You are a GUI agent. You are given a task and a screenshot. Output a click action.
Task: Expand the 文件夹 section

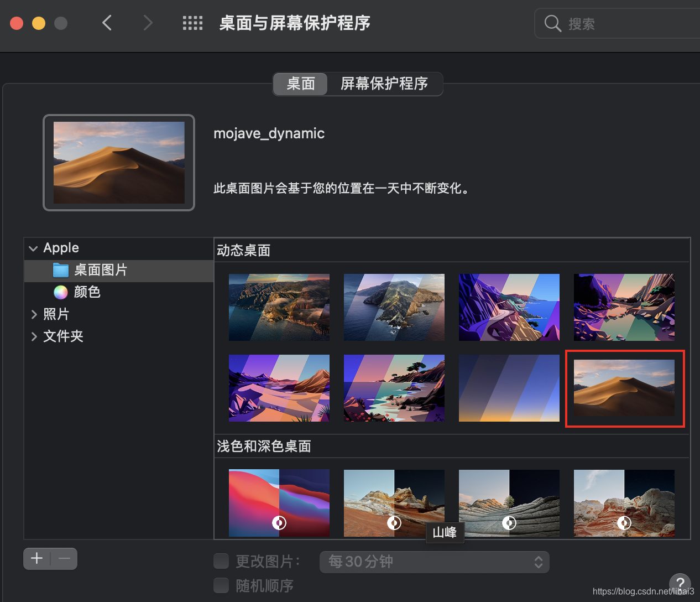coord(34,336)
